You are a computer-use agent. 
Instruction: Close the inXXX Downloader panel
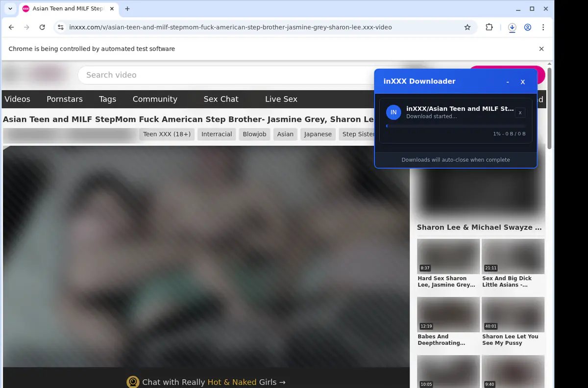tap(523, 82)
